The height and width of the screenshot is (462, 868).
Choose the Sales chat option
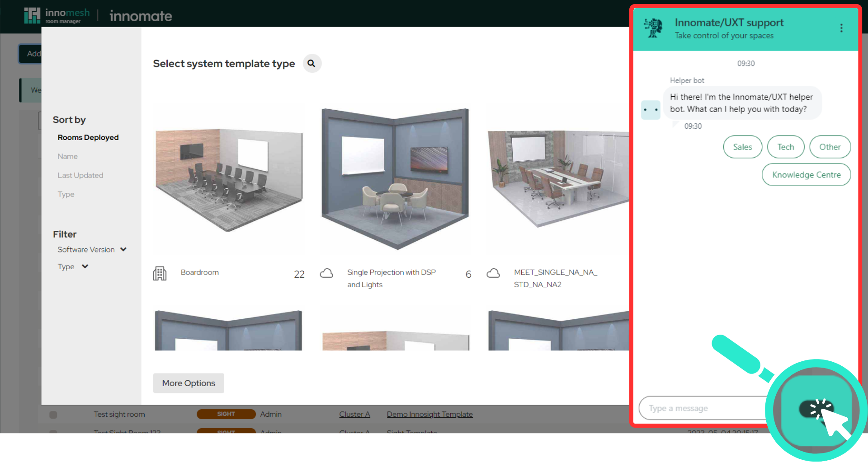(x=742, y=147)
